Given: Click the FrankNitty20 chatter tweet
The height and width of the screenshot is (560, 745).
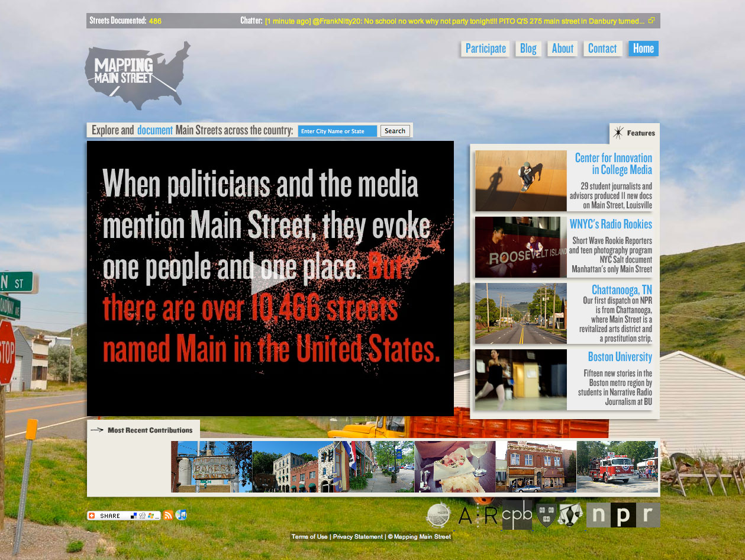Looking at the screenshot, I should 455,21.
